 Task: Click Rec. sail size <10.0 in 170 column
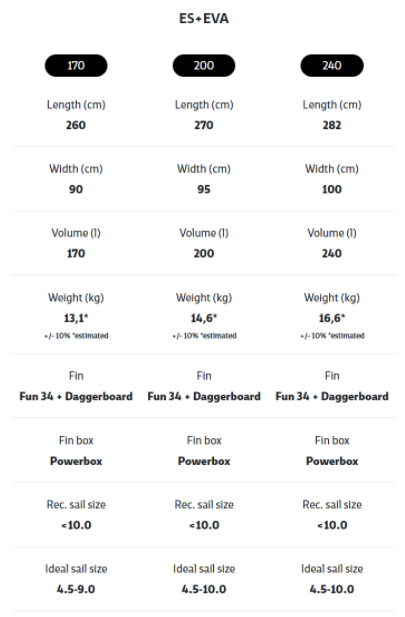pos(76,525)
